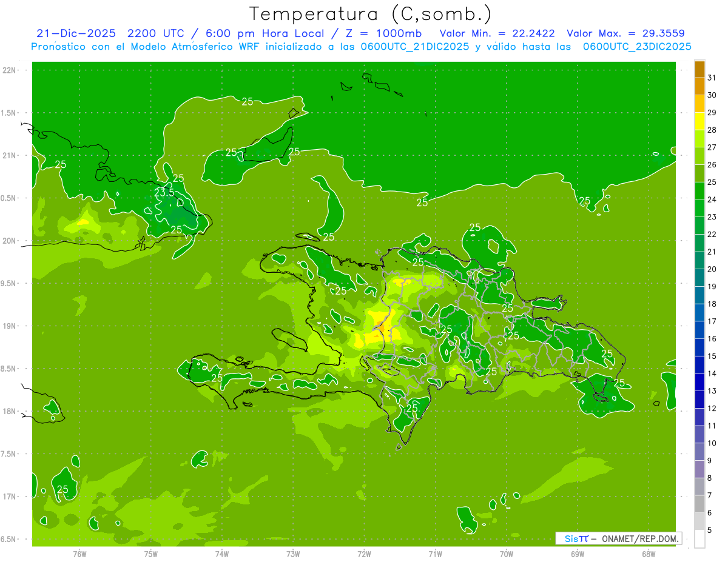Click the '72W' longitude axis label
This screenshot has width=728, height=562.
click(364, 554)
